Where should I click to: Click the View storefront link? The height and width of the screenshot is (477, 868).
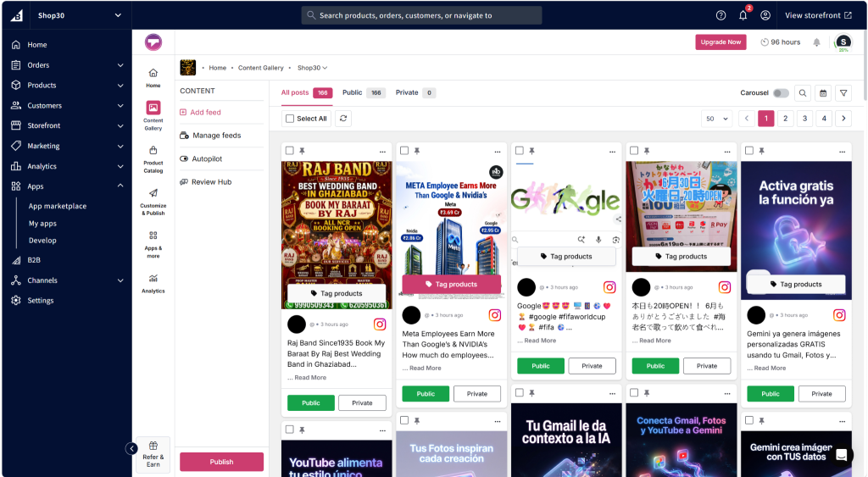pyautogui.click(x=818, y=15)
